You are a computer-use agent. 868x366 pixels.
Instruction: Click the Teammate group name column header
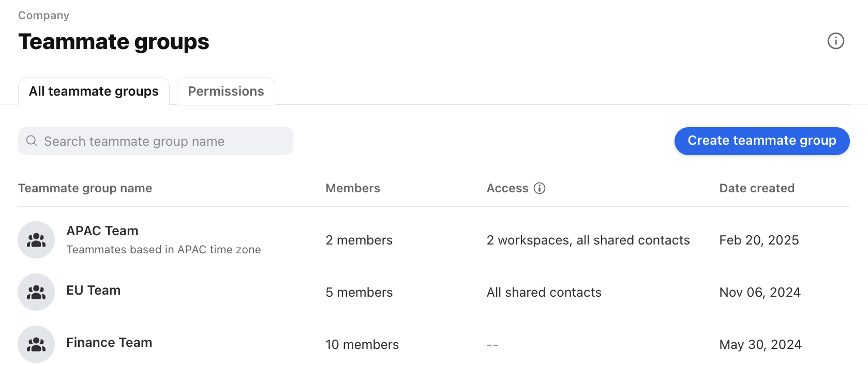pyautogui.click(x=85, y=188)
